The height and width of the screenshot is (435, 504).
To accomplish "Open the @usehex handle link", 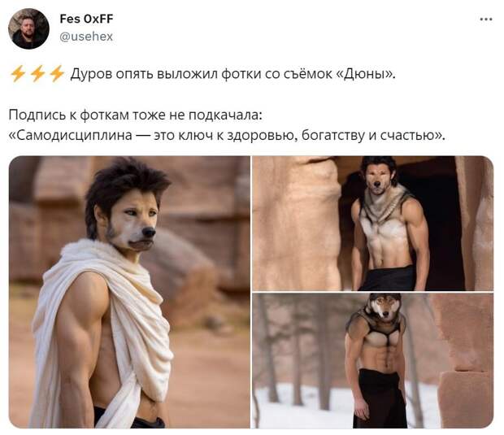I will point(86,37).
